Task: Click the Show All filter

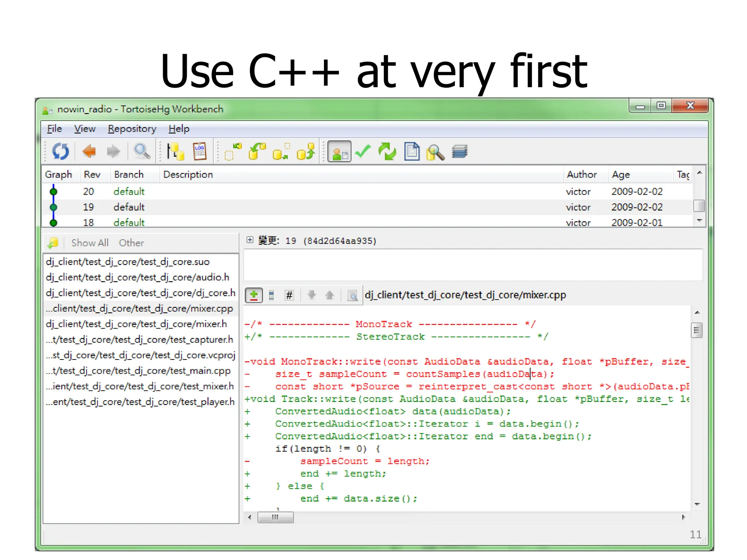Action: 90,243
